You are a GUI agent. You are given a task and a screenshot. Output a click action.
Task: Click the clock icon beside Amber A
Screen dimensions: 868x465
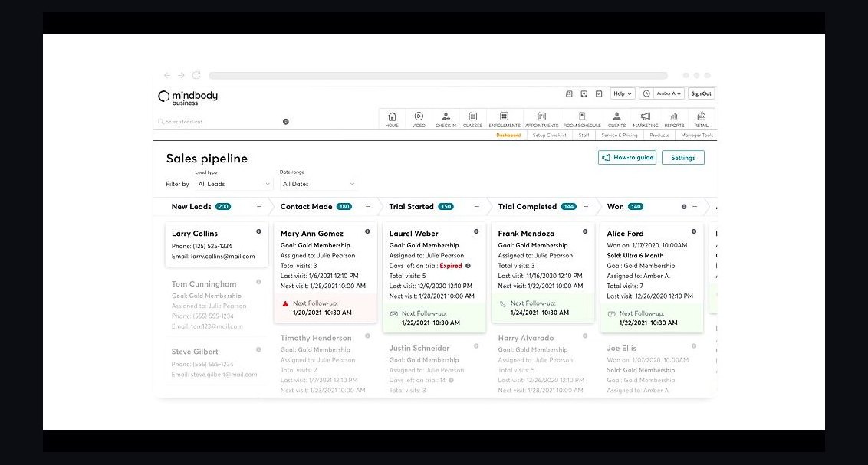pos(646,93)
